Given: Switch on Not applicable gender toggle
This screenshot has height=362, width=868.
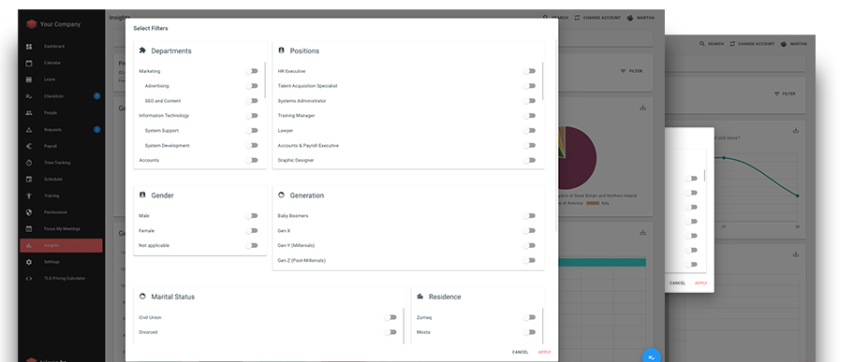Looking at the screenshot, I should [253, 245].
